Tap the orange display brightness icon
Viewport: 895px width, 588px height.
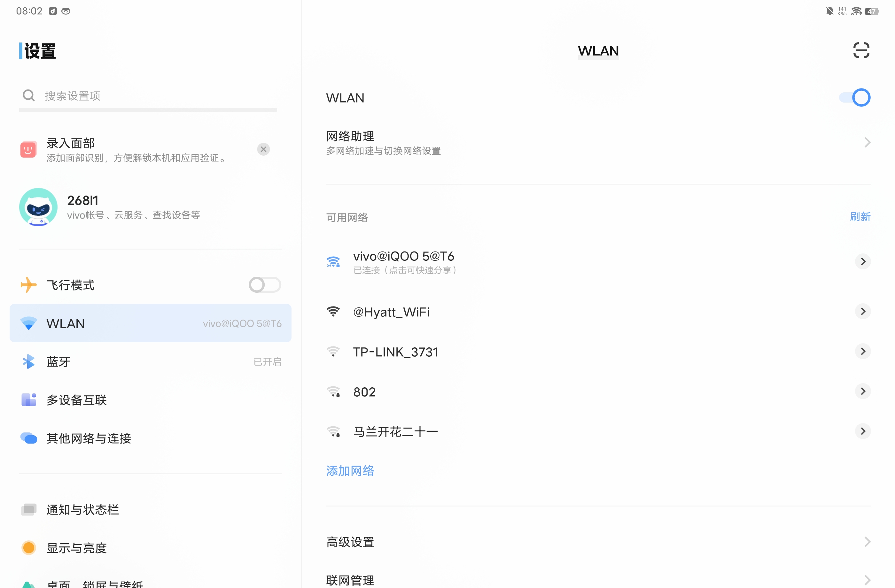pyautogui.click(x=28, y=548)
